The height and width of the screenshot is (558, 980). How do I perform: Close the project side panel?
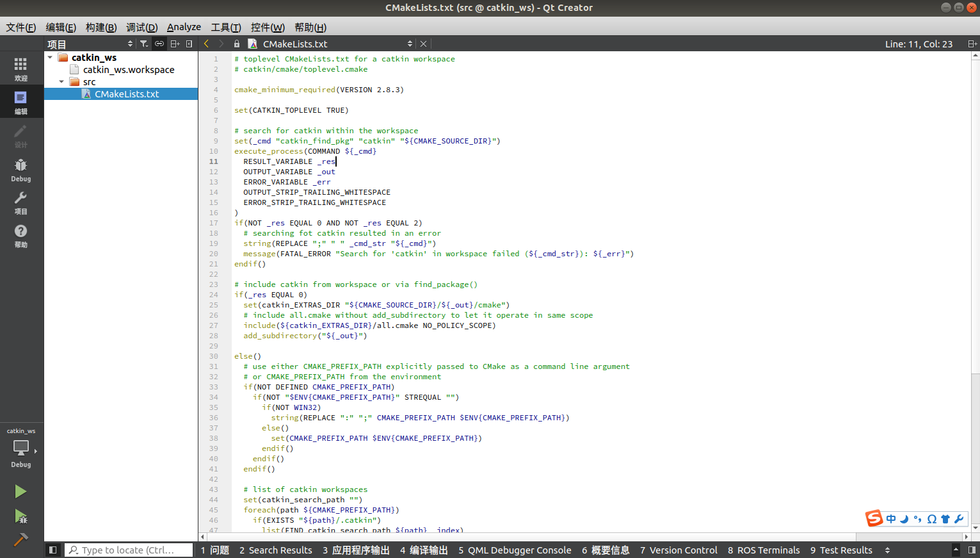pos(189,44)
